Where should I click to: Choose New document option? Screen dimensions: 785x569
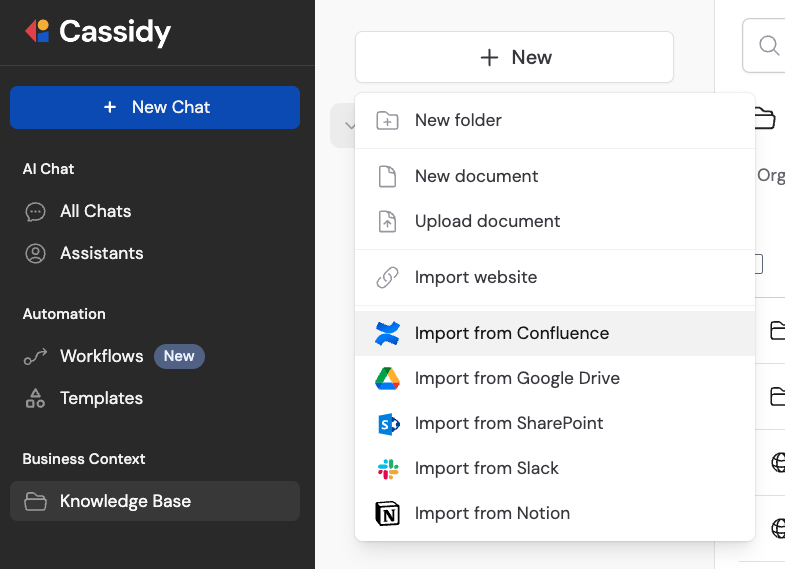555,176
